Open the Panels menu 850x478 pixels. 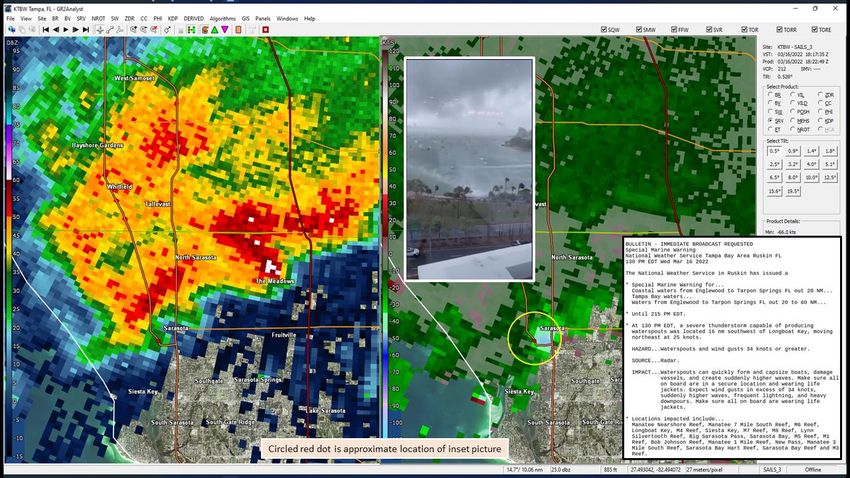point(263,18)
